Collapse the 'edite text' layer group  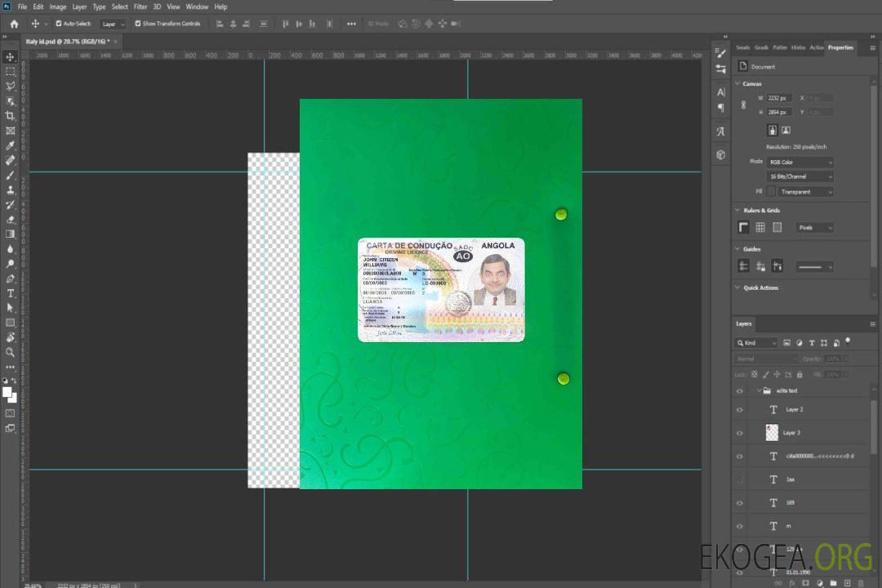(x=759, y=390)
